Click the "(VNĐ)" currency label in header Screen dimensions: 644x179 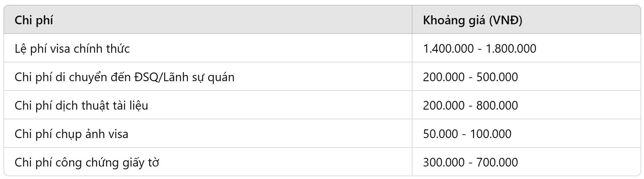click(x=505, y=20)
